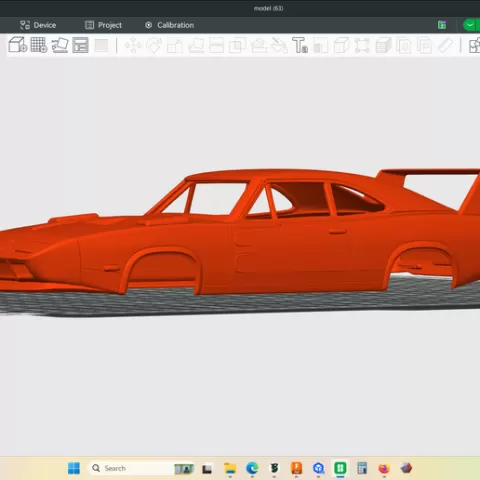Click the taskbar Search box
This screenshot has width=480, height=480.
pos(140,468)
